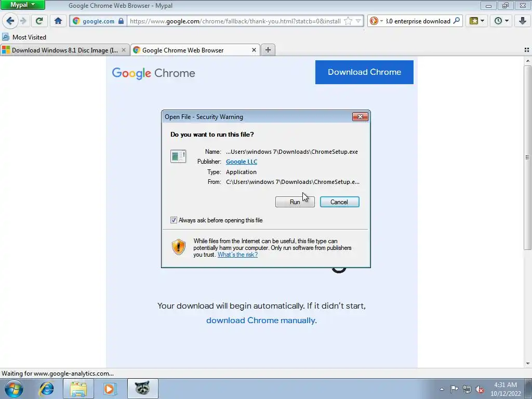Open the What's the risk? link
This screenshot has height=399, width=532.
point(237,255)
